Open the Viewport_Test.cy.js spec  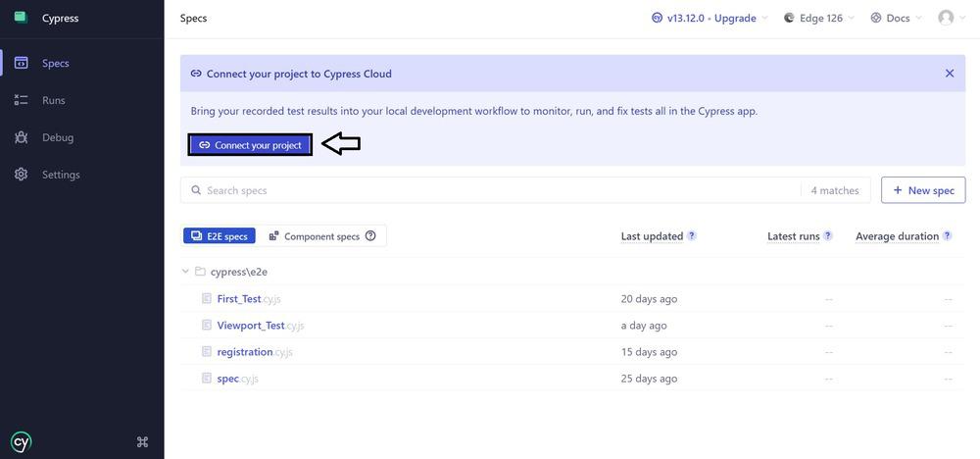tap(261, 326)
